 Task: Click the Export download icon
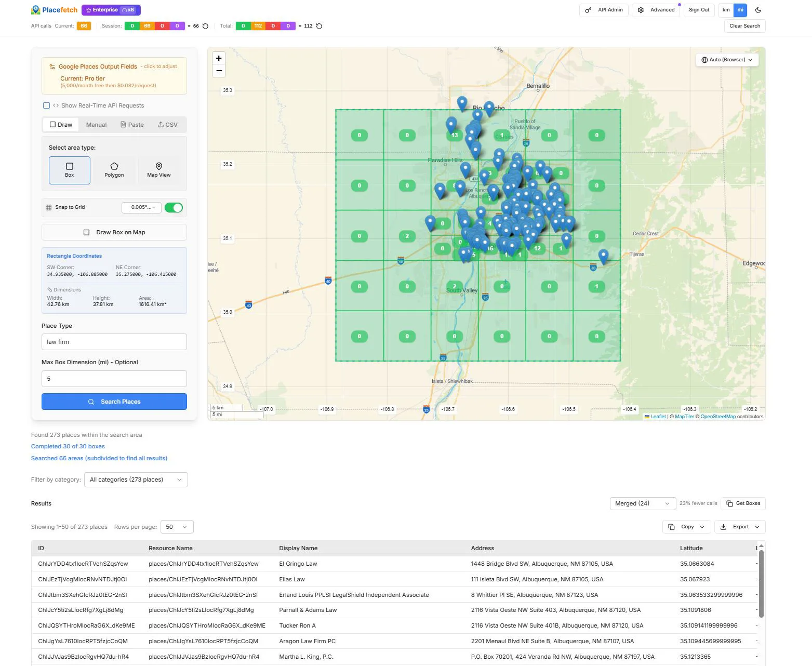coord(723,527)
